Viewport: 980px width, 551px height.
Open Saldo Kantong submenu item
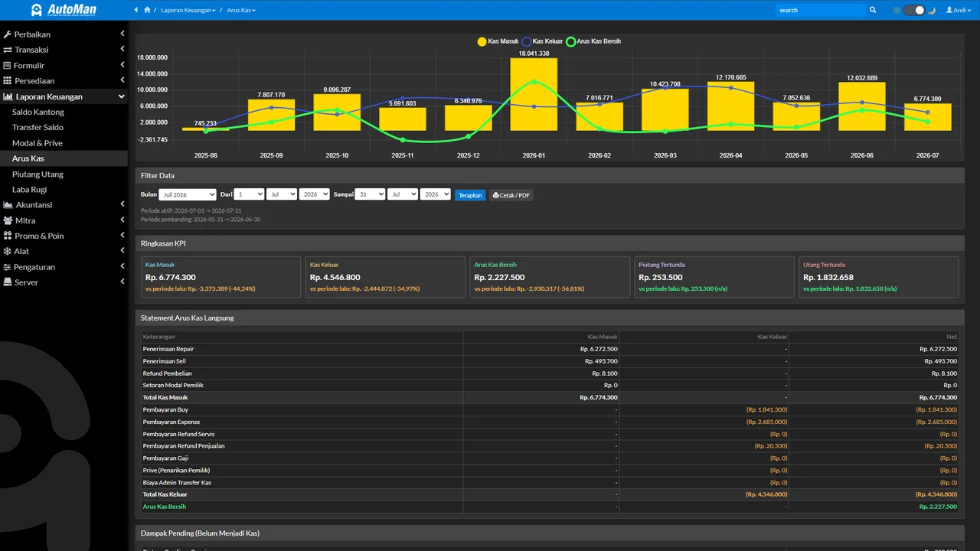[x=38, y=112]
